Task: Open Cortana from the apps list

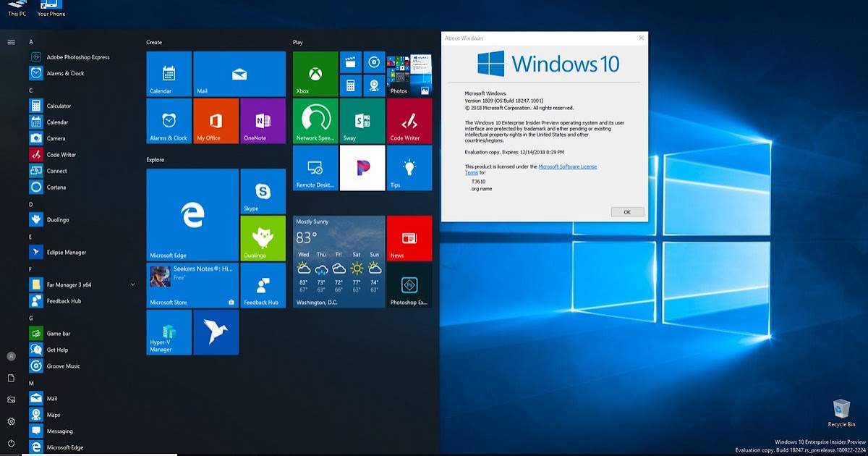Action: [56, 187]
